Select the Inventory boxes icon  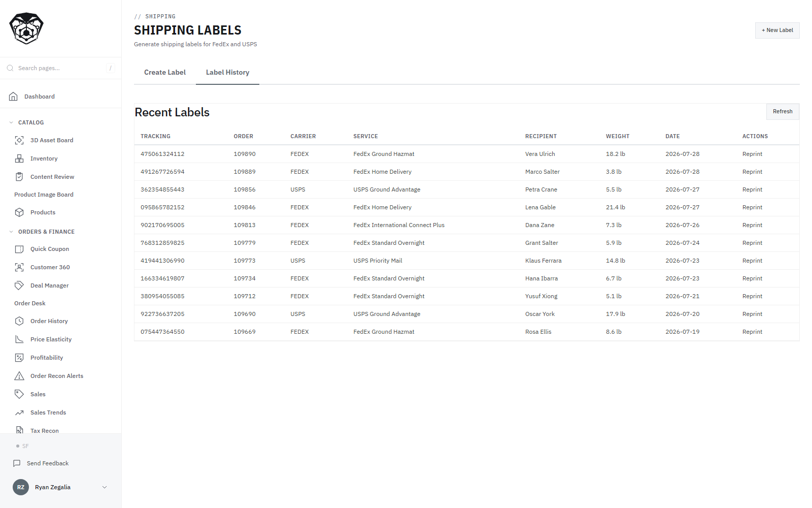coord(19,158)
